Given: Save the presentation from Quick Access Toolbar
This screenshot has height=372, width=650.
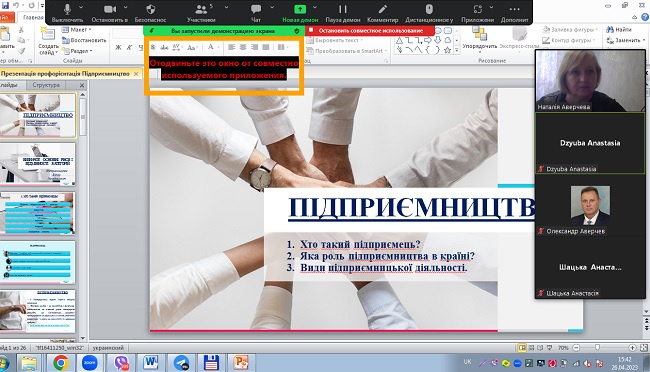Looking at the screenshot, I should [5, 5].
